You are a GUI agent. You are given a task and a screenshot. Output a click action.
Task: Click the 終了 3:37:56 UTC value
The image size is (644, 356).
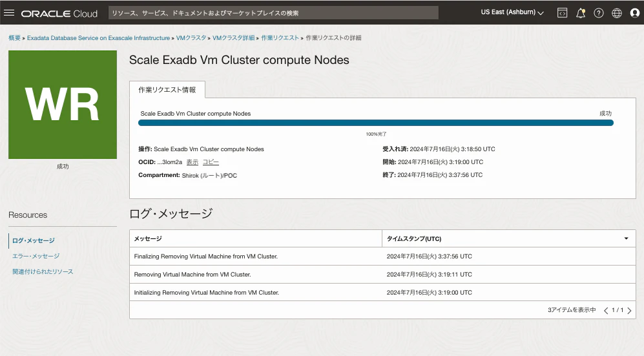pyautogui.click(x=440, y=175)
